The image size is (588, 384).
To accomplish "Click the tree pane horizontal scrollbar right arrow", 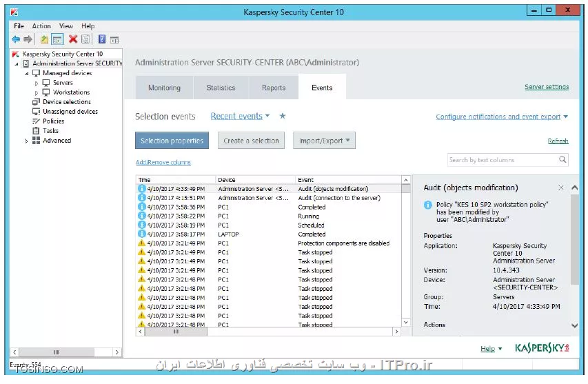I will click(x=117, y=352).
